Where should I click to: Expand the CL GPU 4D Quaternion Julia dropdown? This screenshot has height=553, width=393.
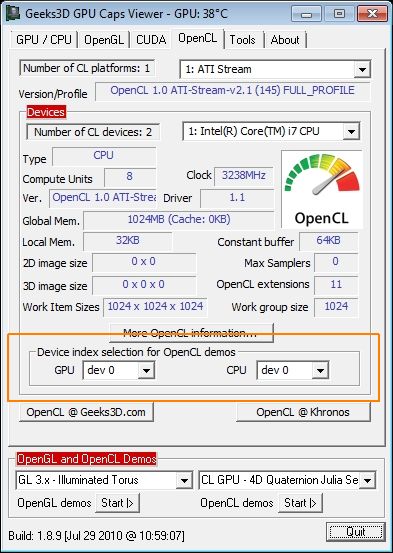tap(367, 480)
